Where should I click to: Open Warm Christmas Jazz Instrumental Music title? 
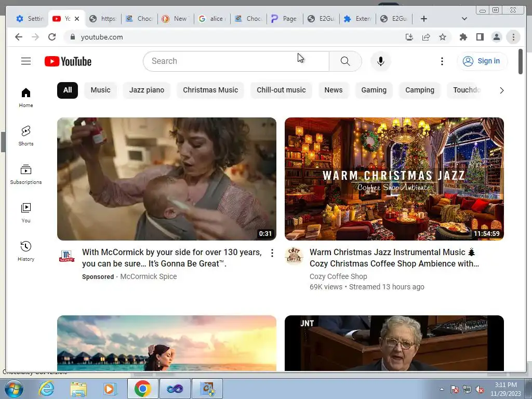point(394,258)
